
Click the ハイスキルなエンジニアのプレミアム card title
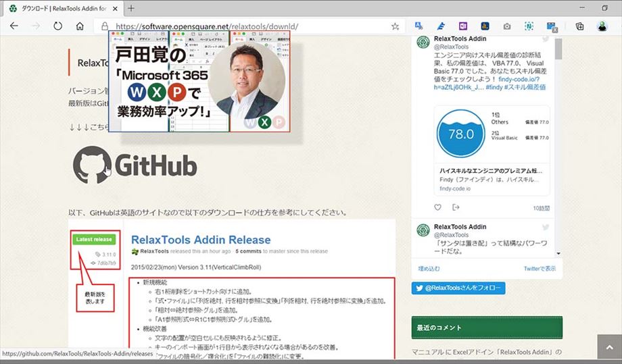click(491, 171)
